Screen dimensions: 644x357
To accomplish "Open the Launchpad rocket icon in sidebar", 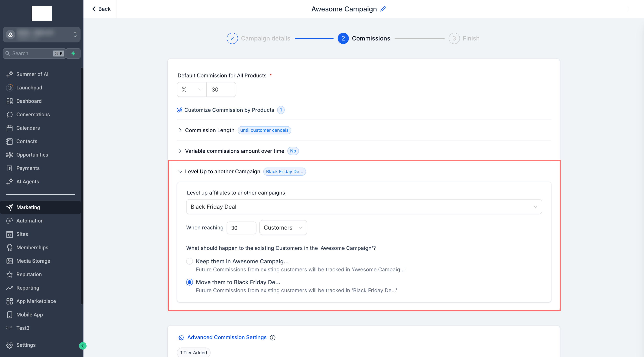I will tap(10, 88).
